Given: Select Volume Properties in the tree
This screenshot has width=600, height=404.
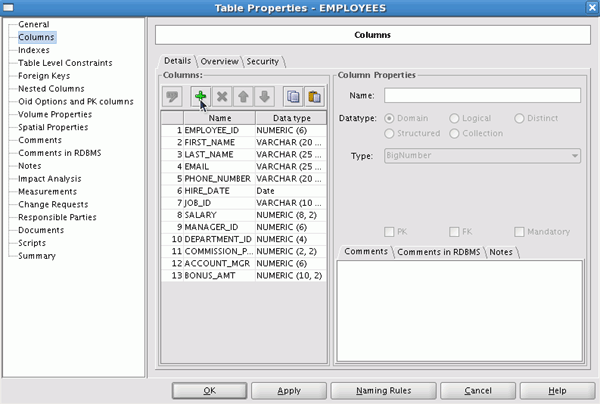Looking at the screenshot, I should 55,114.
